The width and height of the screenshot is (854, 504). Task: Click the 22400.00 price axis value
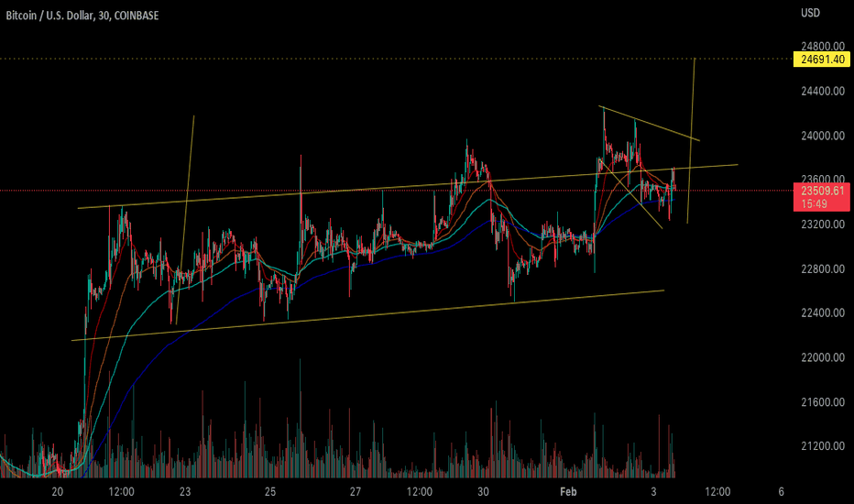point(823,312)
